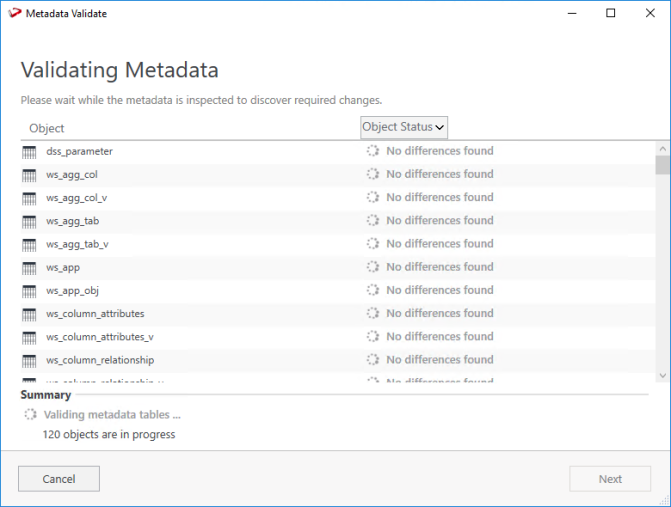
Task: Click the scrollbar up arrow
Action: pos(662,148)
